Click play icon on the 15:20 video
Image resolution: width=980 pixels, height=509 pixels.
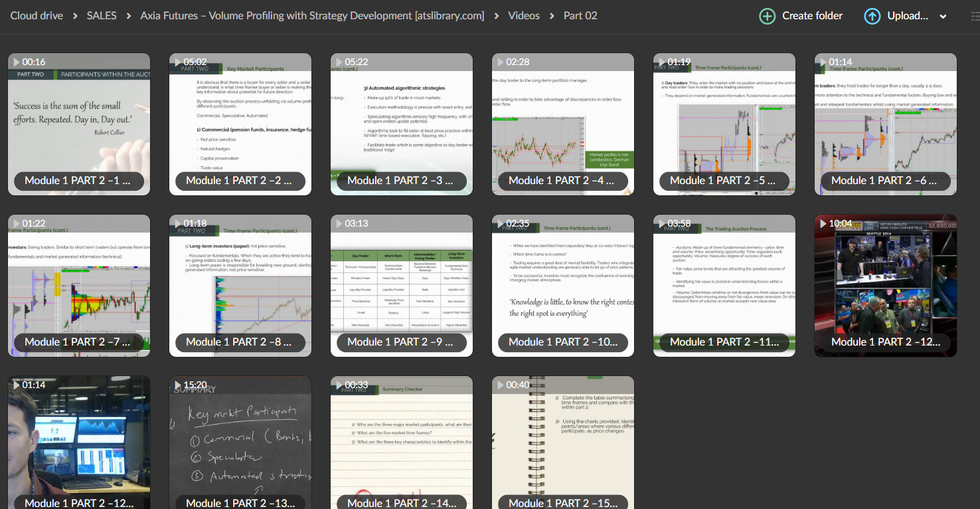(178, 385)
